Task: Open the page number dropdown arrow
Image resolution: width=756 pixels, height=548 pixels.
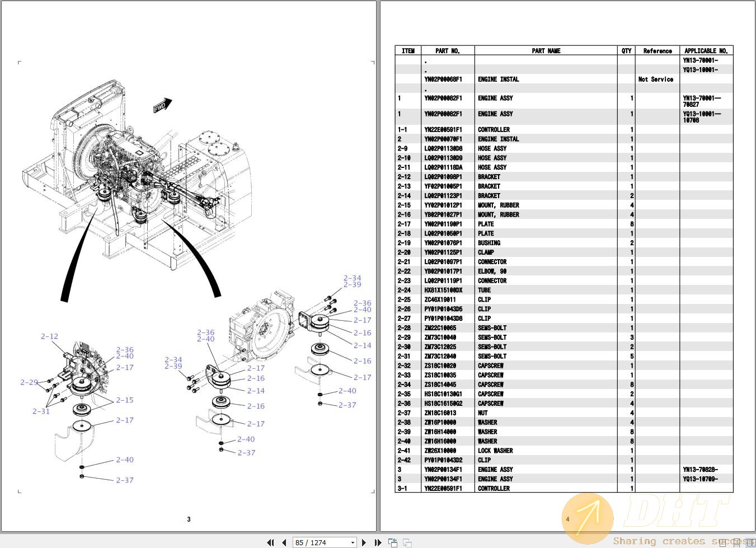Action: [x=353, y=542]
